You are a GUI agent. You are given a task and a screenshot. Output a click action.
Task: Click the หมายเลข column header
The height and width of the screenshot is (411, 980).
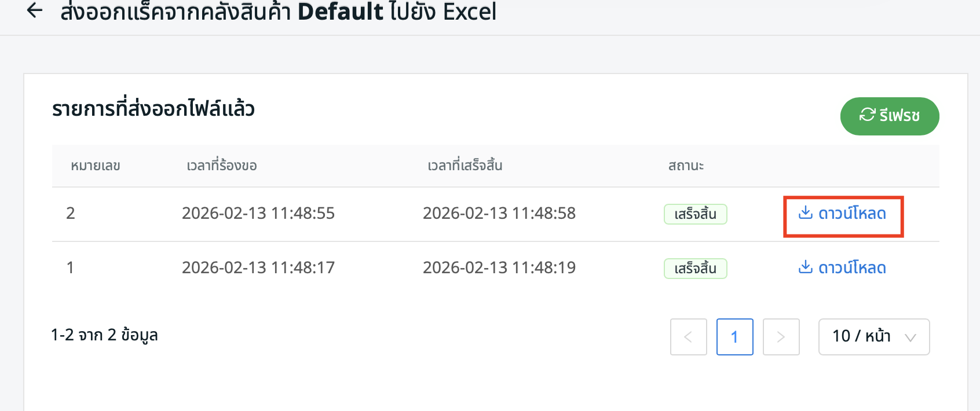coord(96,166)
